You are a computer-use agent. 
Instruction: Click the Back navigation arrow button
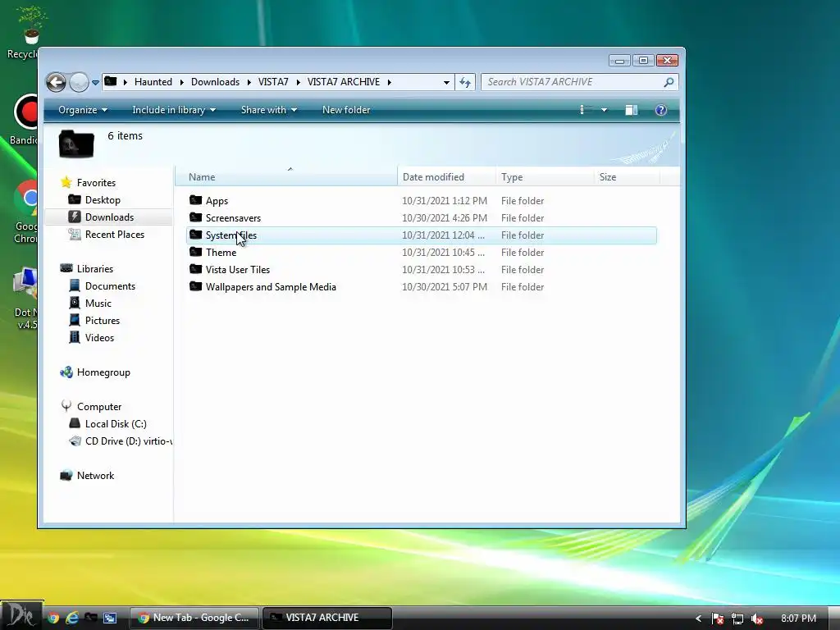point(56,82)
